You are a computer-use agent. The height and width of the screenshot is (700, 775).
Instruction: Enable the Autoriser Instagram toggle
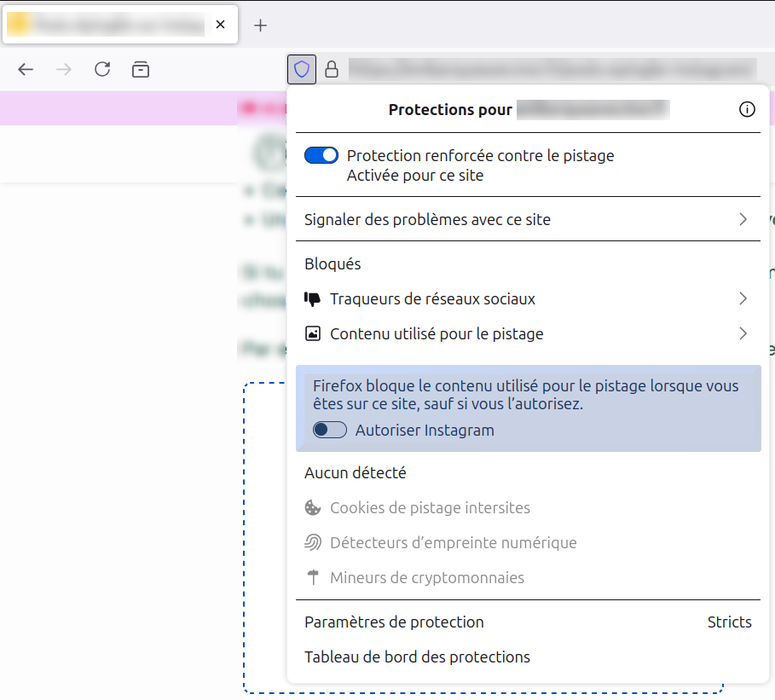tap(328, 430)
